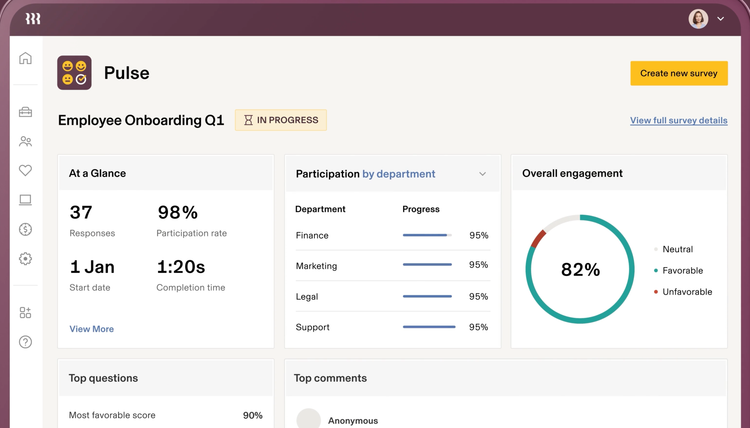This screenshot has width=750, height=428.
Task: Expand the account menu chevron beside avatar
Action: coord(721,19)
